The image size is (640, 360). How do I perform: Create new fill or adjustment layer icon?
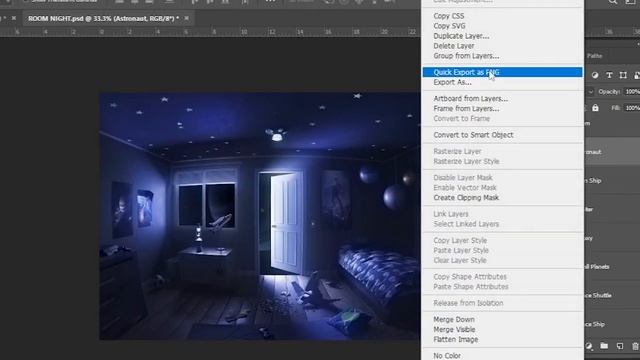tap(589, 346)
